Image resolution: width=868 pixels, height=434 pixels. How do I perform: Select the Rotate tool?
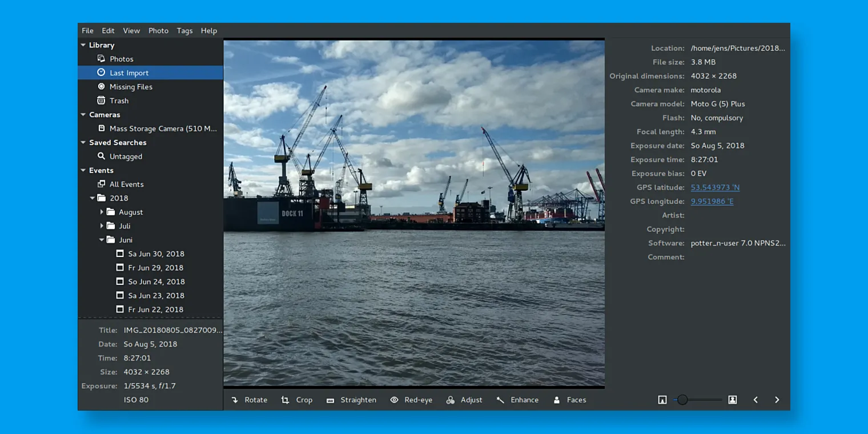(x=249, y=400)
